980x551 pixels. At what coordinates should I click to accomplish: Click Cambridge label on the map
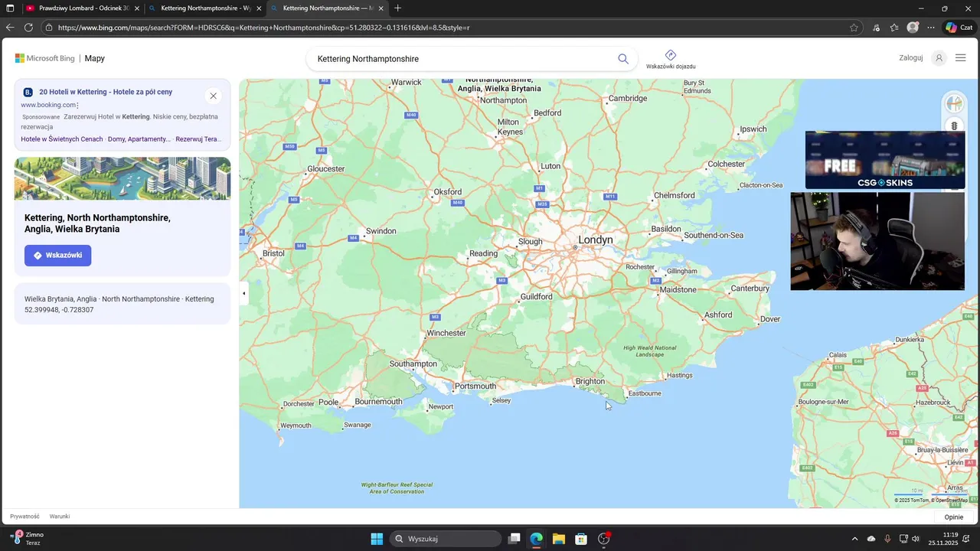click(x=628, y=99)
